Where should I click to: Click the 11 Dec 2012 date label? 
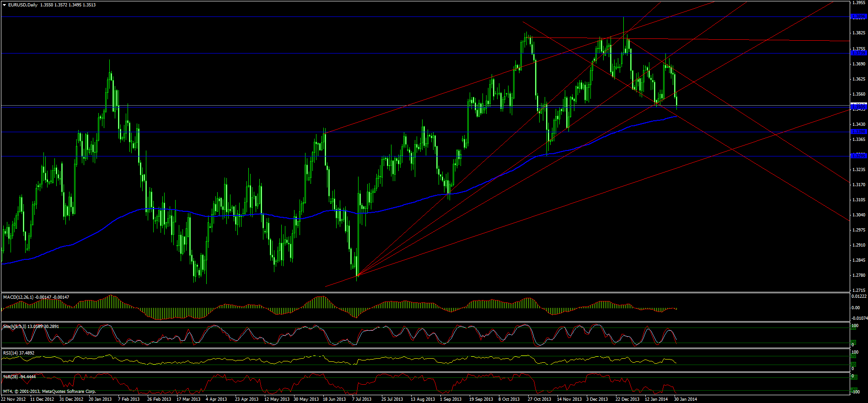pos(42,399)
